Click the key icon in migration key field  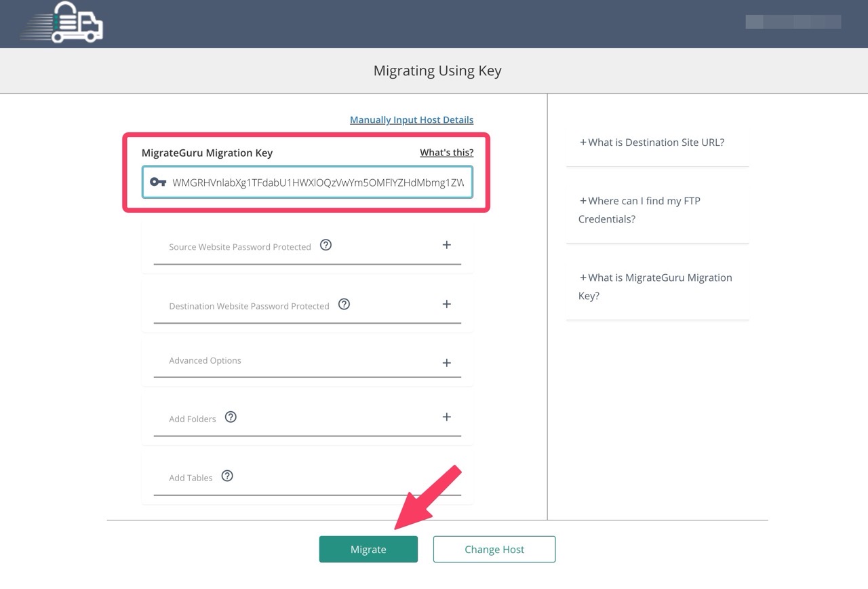click(158, 182)
